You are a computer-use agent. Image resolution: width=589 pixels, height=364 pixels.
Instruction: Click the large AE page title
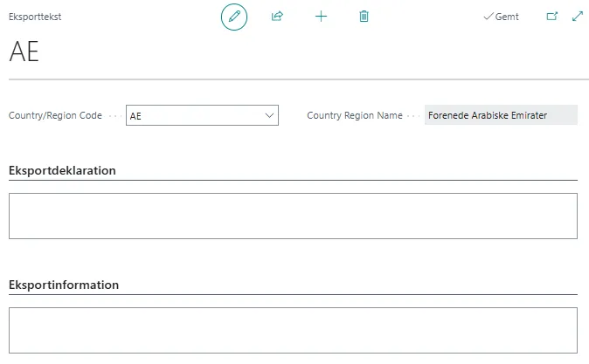pos(24,52)
